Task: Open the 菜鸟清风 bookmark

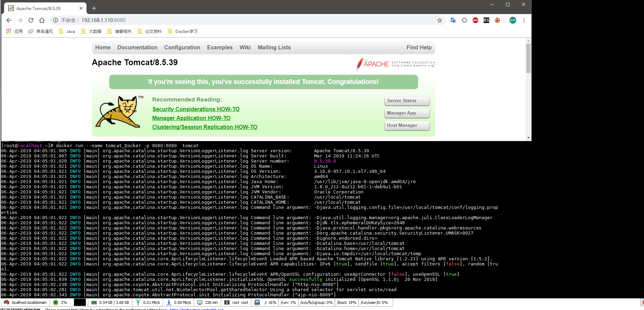Action: pyautogui.click(x=41, y=31)
